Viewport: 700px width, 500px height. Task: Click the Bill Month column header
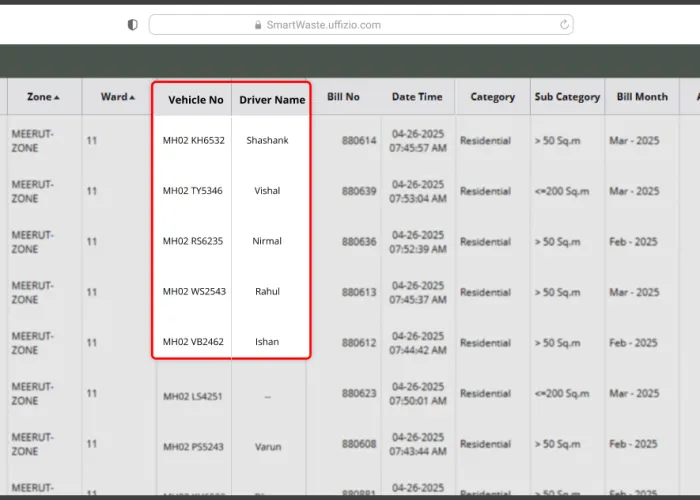coord(642,97)
